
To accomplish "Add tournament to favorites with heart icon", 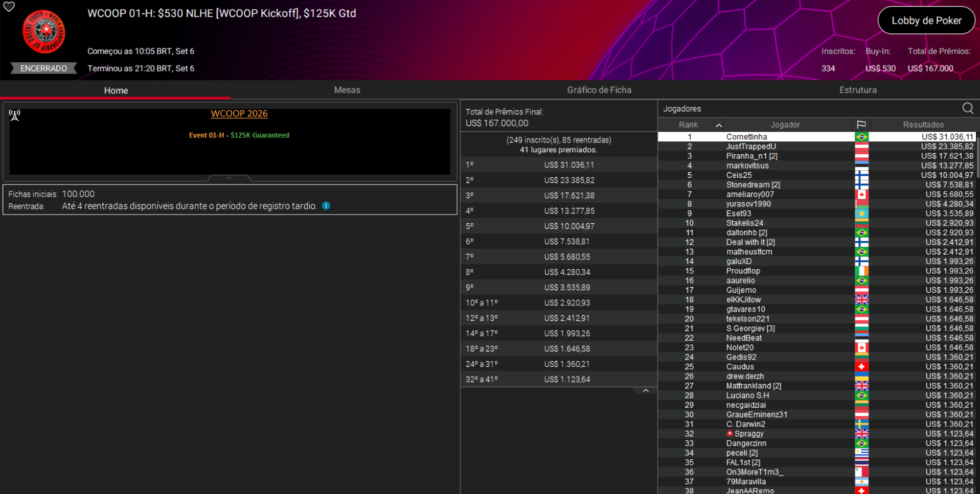I will (9, 7).
